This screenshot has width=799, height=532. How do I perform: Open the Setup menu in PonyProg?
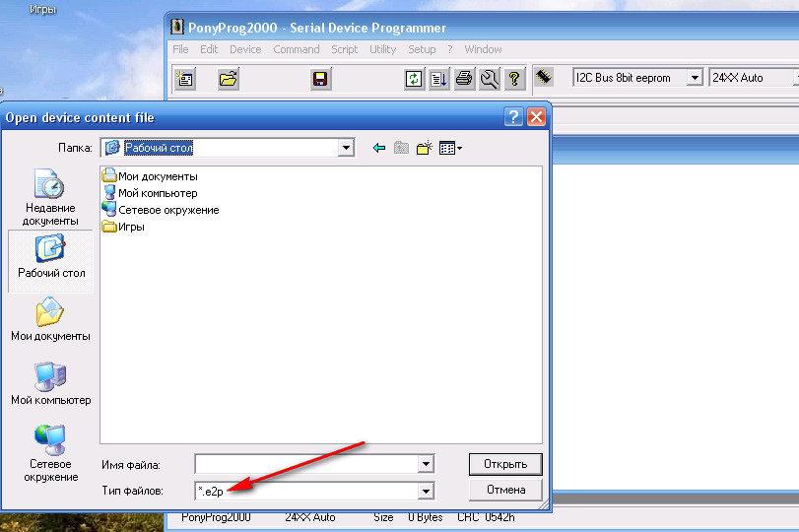coord(422,49)
